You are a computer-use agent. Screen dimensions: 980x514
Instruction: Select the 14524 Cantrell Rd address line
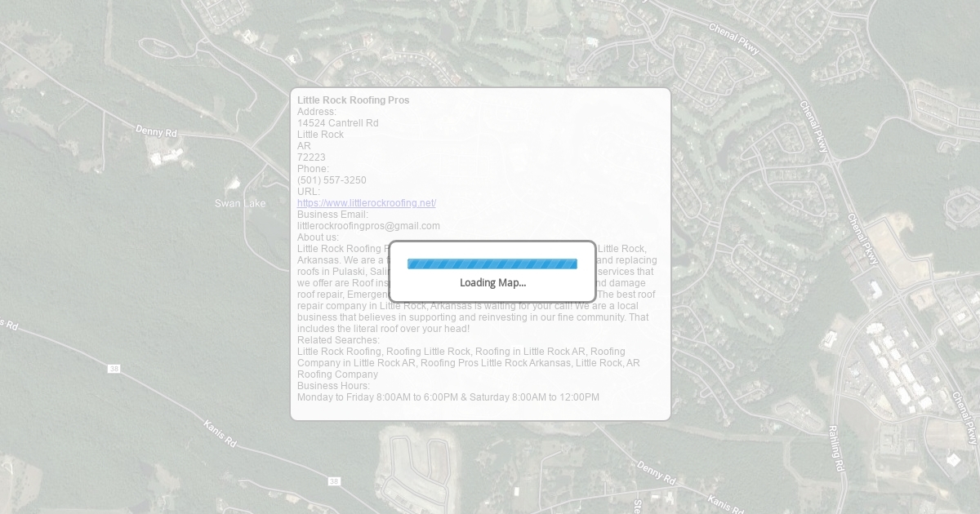(337, 123)
